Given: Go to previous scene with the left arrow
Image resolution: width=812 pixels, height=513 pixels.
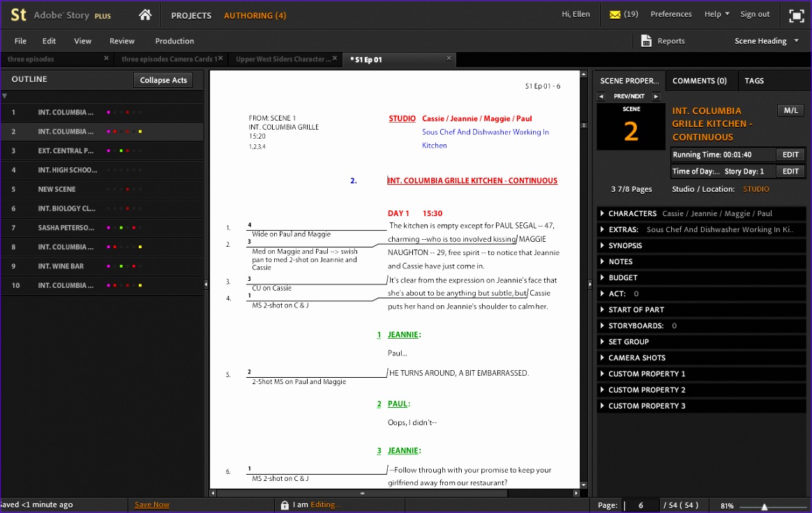Looking at the screenshot, I should coord(601,95).
